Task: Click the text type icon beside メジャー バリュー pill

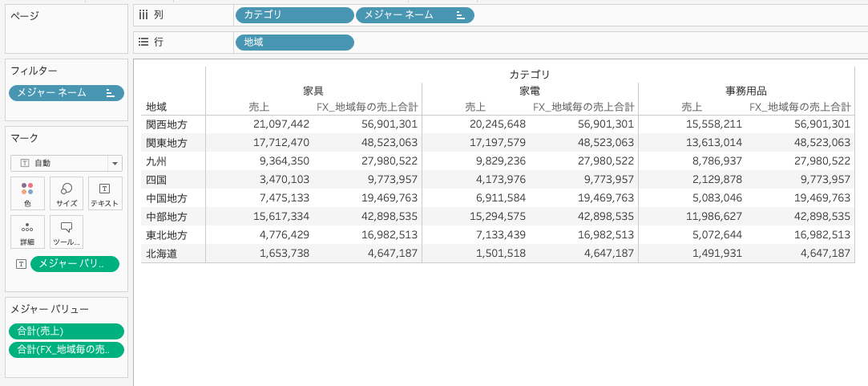Action: 21,264
